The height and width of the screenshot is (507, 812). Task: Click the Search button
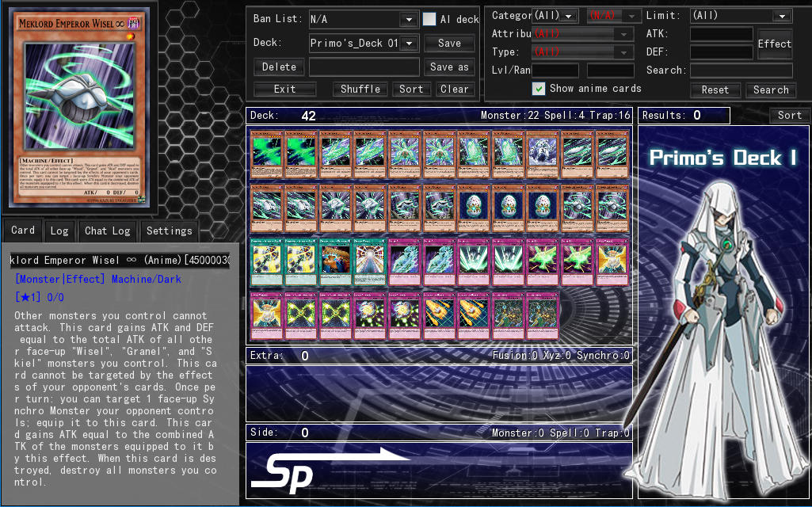(771, 90)
